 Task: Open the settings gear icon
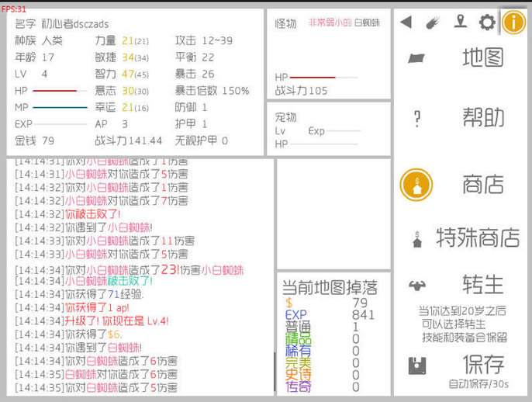[x=487, y=23]
